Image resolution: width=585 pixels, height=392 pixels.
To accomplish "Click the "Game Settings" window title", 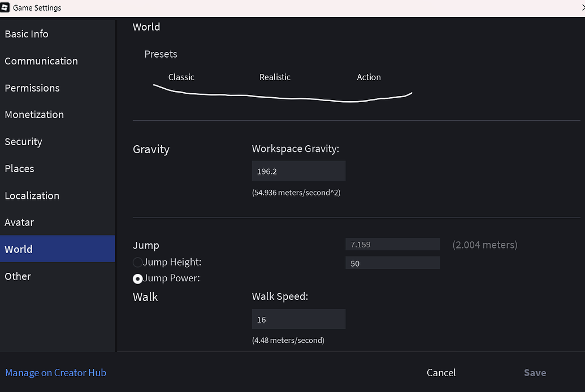I will point(37,8).
